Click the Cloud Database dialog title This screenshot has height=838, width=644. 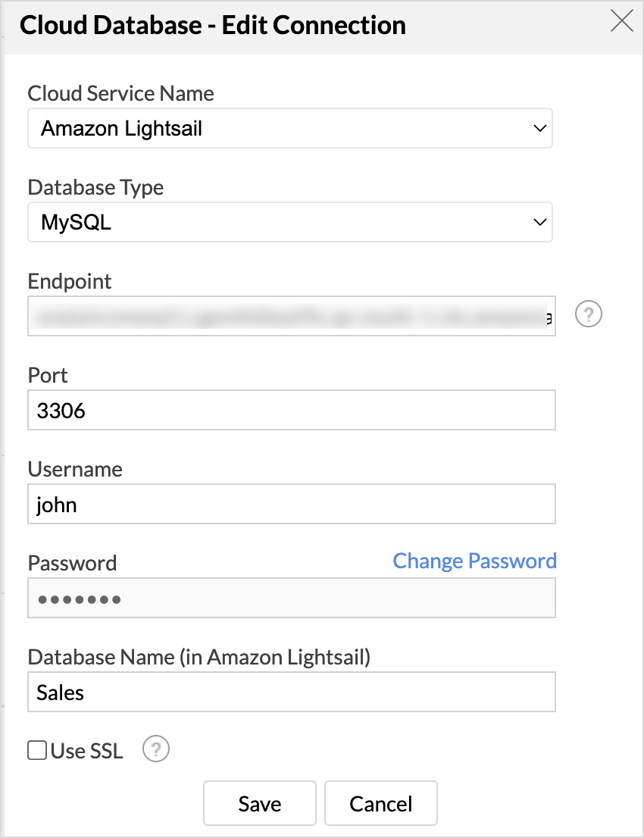(x=213, y=25)
